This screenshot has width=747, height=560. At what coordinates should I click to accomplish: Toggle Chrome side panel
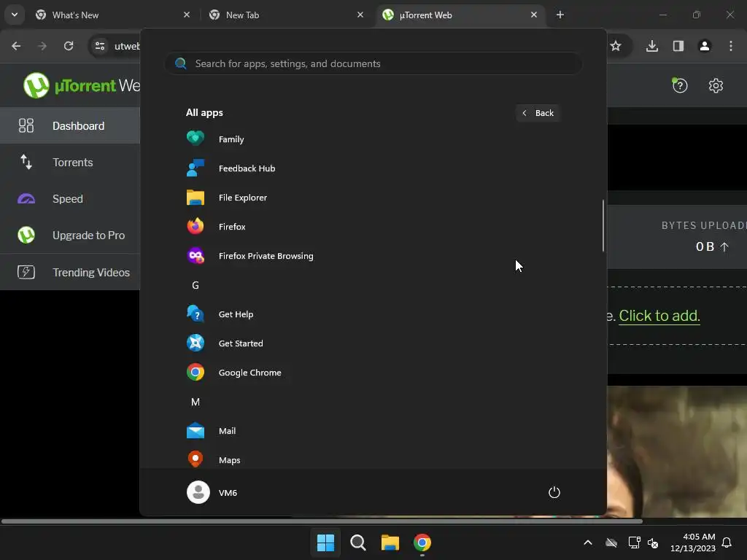[678, 46]
